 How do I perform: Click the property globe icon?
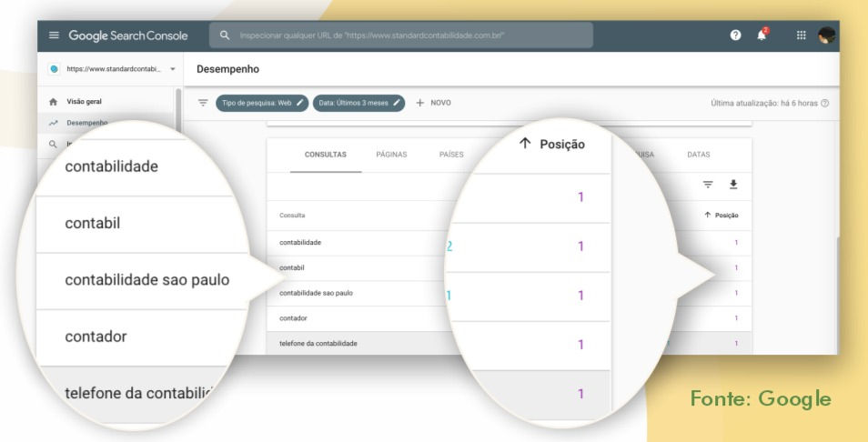tap(54, 69)
